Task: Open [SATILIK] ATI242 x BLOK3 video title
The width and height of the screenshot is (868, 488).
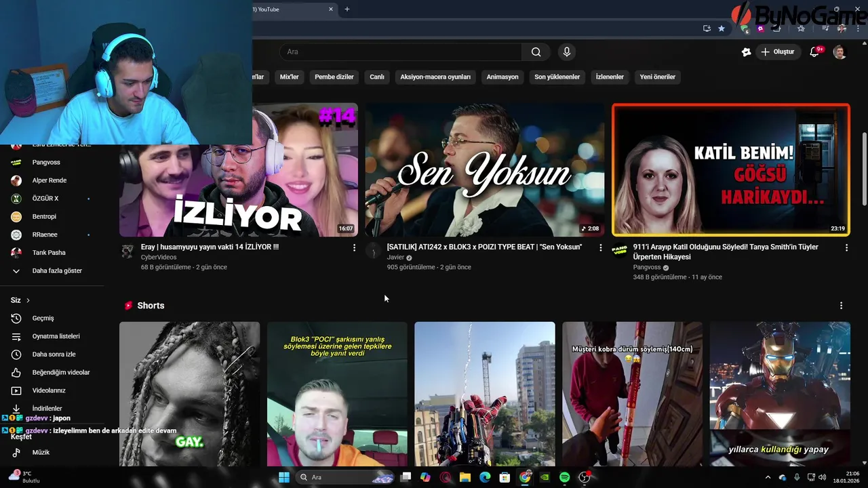Action: 484,247
